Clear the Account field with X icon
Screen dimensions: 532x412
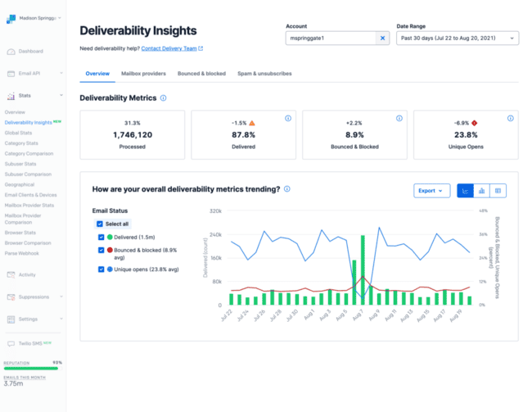(x=383, y=38)
